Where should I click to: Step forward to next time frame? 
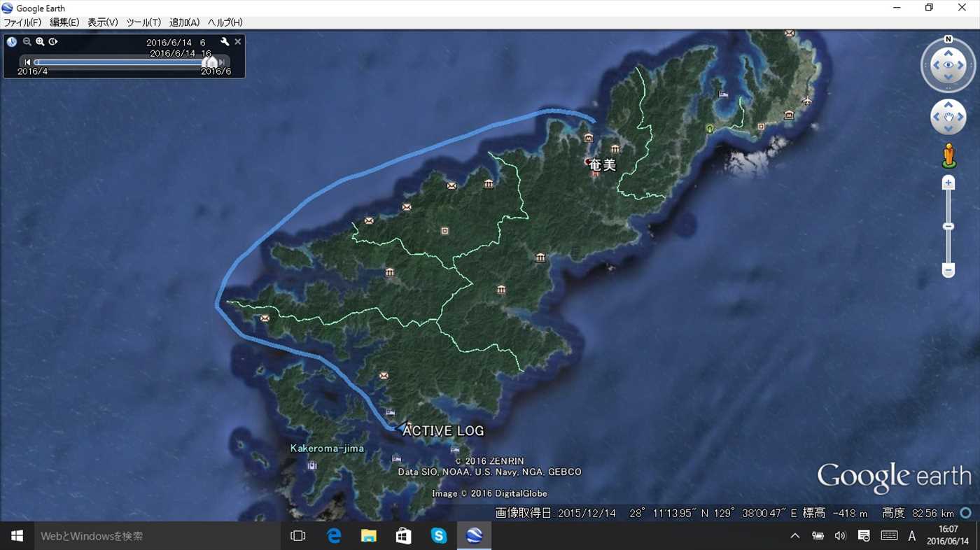coord(222,62)
